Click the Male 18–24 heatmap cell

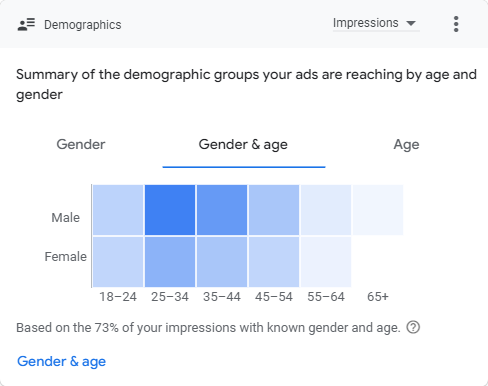pyautogui.click(x=118, y=210)
